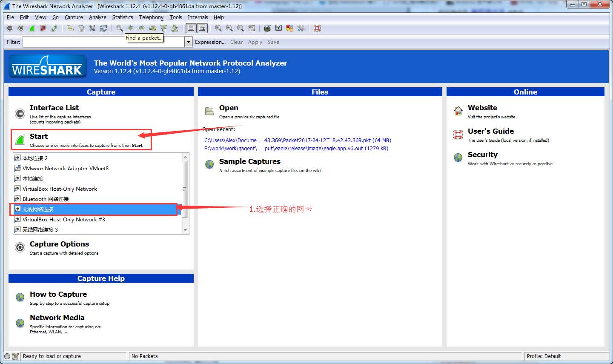
Task: Click the Expression... button
Action: (x=210, y=42)
